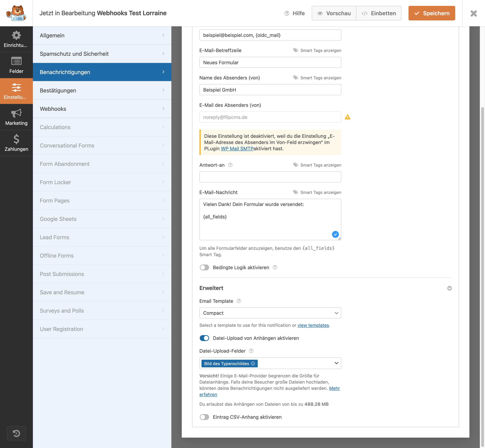This screenshot has width=485, height=448.
Task: Collapse the Erweitert section
Action: (449, 288)
